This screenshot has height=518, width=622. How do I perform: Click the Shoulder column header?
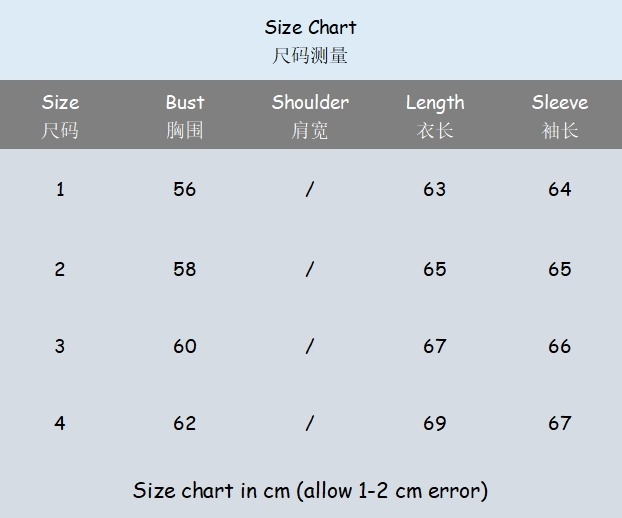click(x=310, y=103)
